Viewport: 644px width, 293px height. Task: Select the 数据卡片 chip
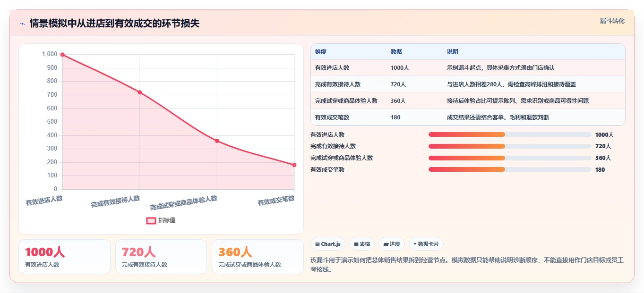click(426, 244)
